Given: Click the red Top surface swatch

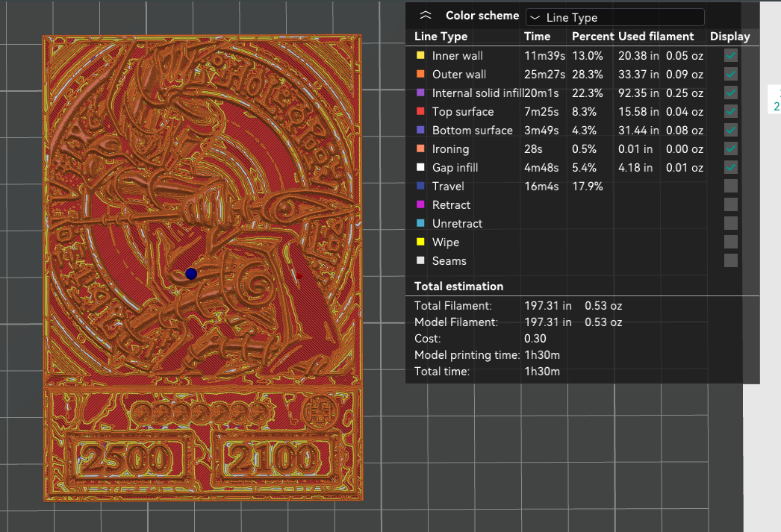Looking at the screenshot, I should [420, 111].
